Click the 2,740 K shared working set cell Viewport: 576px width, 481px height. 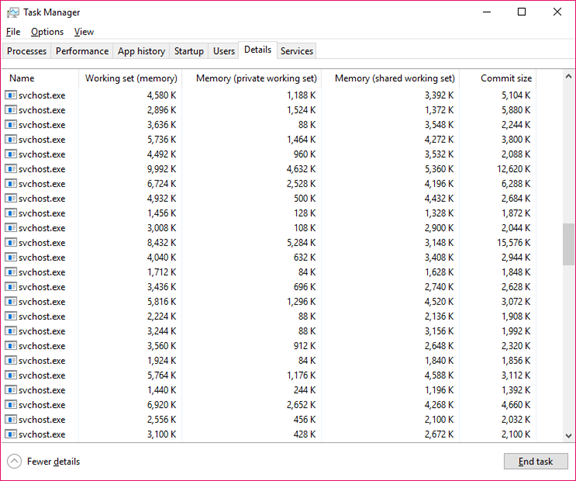(x=439, y=287)
